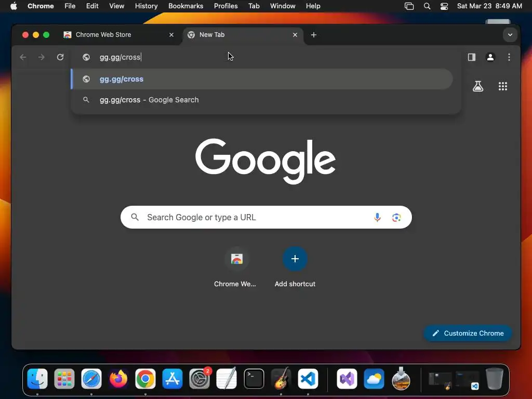Click the Google logo

[x=265, y=161]
